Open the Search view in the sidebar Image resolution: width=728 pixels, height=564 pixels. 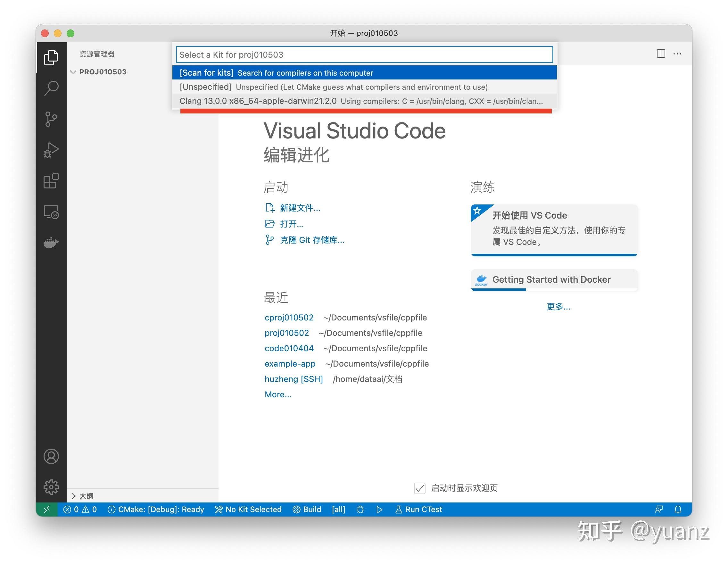coord(51,87)
